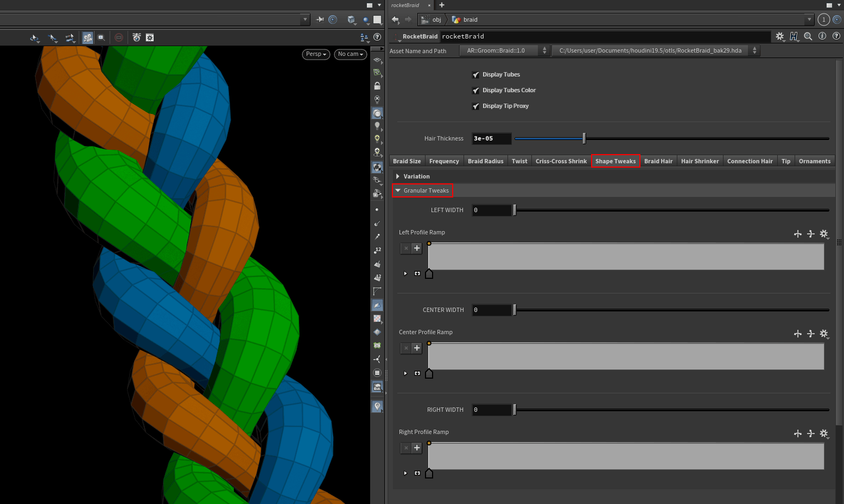The height and width of the screenshot is (504, 844).
Task: Add a point to Left Profile Ramp with plus
Action: [x=417, y=248]
